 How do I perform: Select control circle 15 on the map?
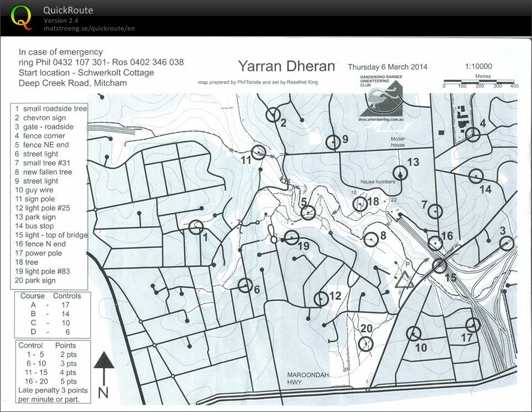coord(440,266)
